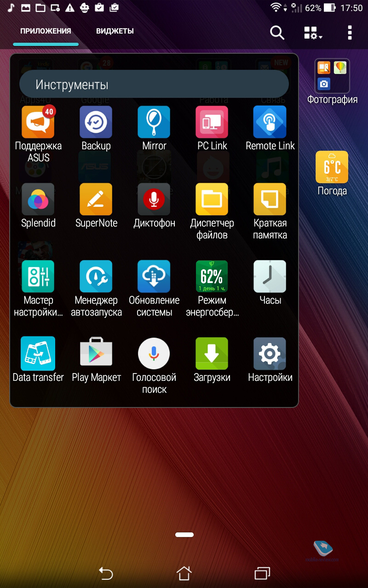Open Data transfer app

38,354
